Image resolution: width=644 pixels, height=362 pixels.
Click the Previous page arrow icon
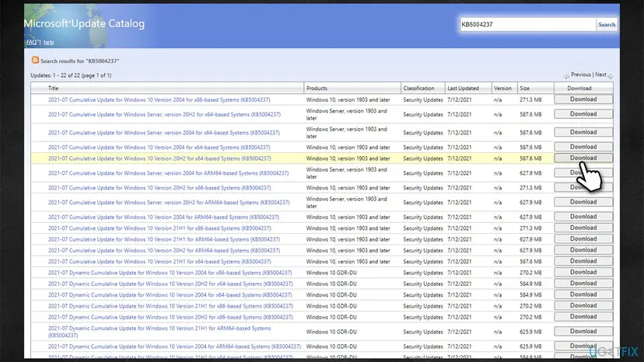click(566, 76)
